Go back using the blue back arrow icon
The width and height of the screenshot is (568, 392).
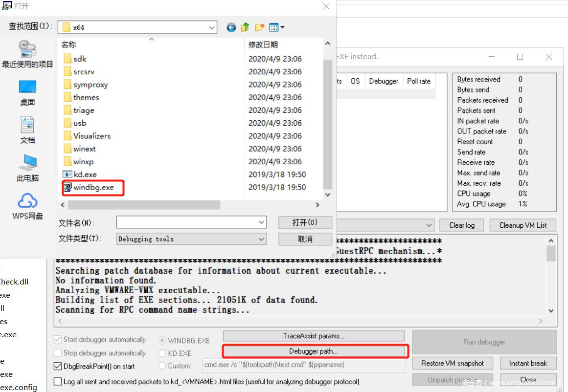click(231, 27)
